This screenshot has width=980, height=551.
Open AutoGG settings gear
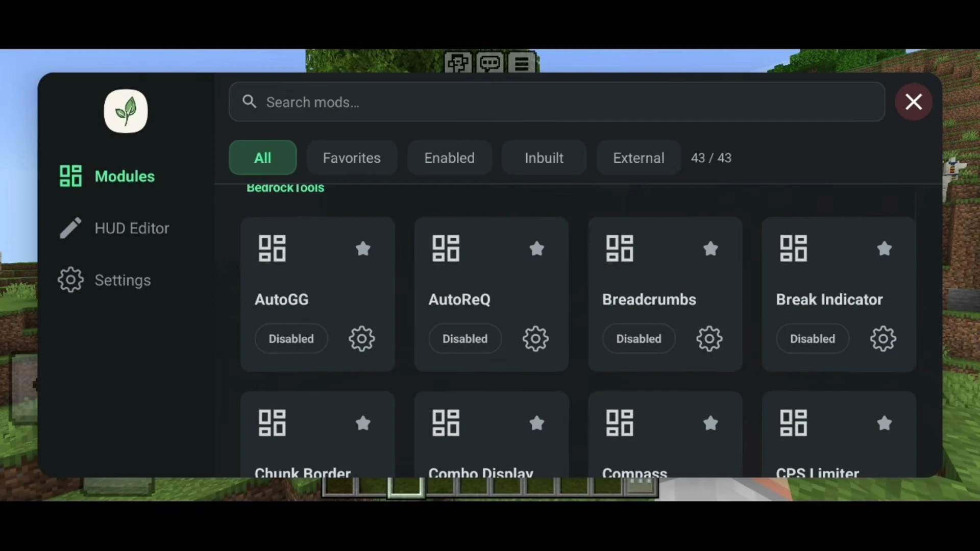point(361,339)
